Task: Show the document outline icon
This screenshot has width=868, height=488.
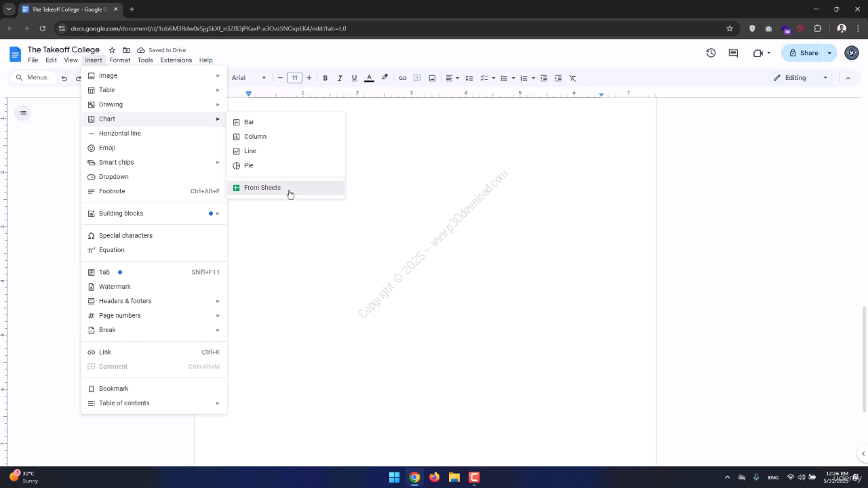Action: pos(23,113)
